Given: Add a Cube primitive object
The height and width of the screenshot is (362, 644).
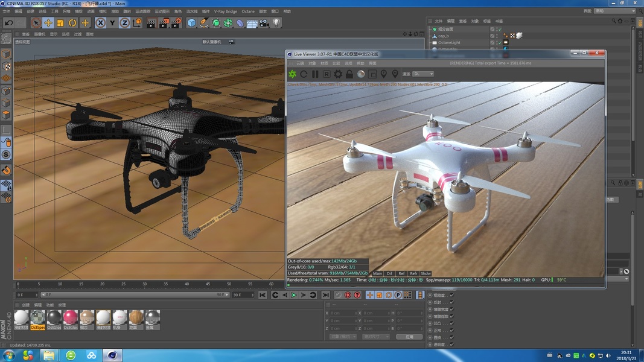Looking at the screenshot, I should click(x=191, y=23).
